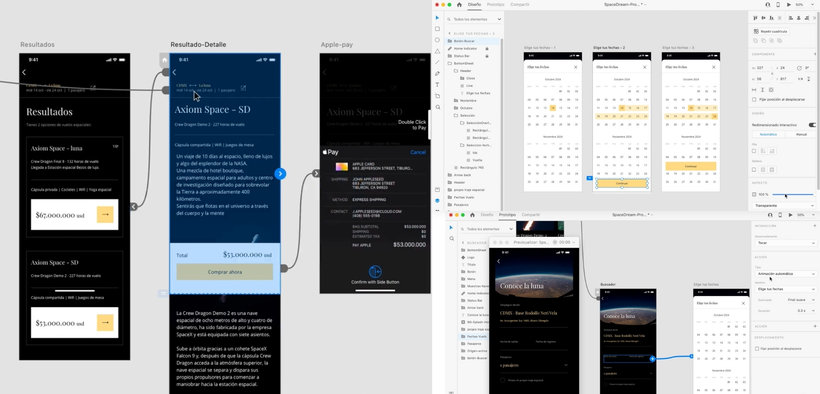
Task: Click the blue arrow connector on Resultado-Detalle
Action: [x=280, y=174]
